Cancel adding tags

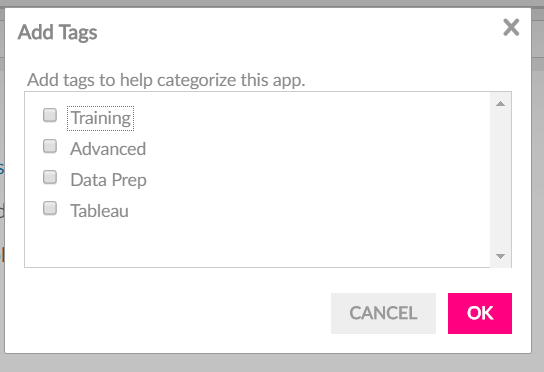coord(383,313)
